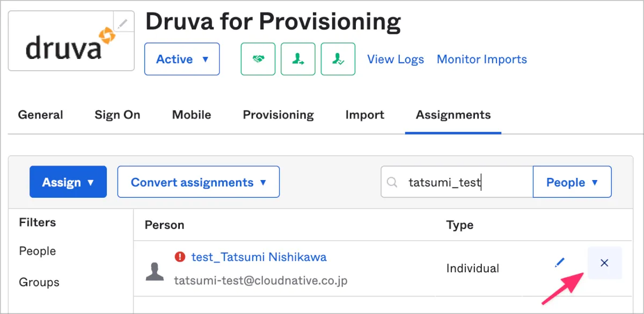Click the handshake icon button
644x314 pixels.
[258, 59]
